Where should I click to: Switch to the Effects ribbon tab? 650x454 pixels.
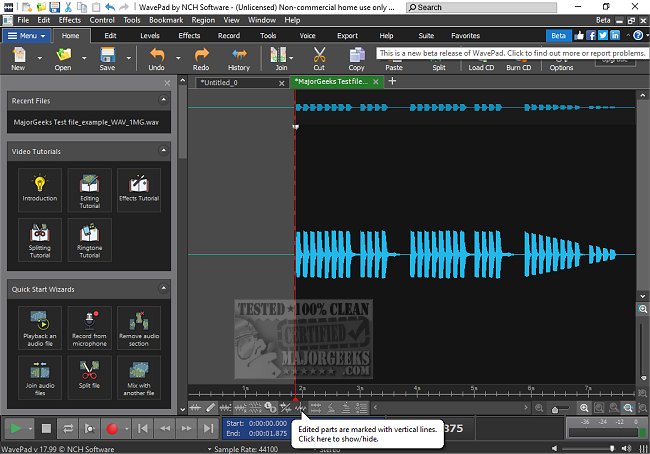(x=189, y=35)
